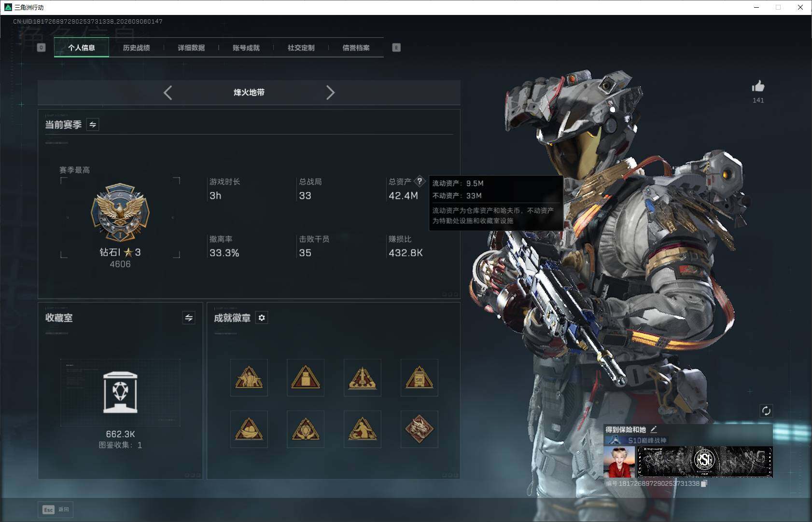812x522 pixels.
Task: Open the 详细数据 tab
Action: pos(191,47)
